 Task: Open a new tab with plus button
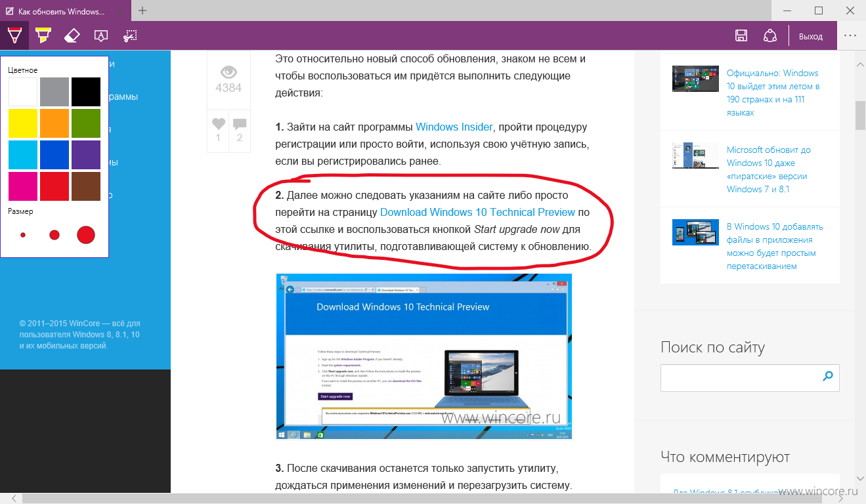(142, 10)
